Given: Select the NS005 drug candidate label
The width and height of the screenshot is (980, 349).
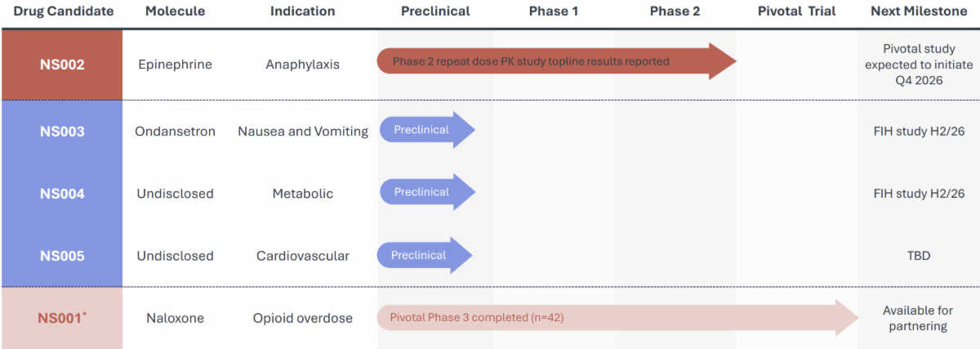Looking at the screenshot, I should (62, 256).
